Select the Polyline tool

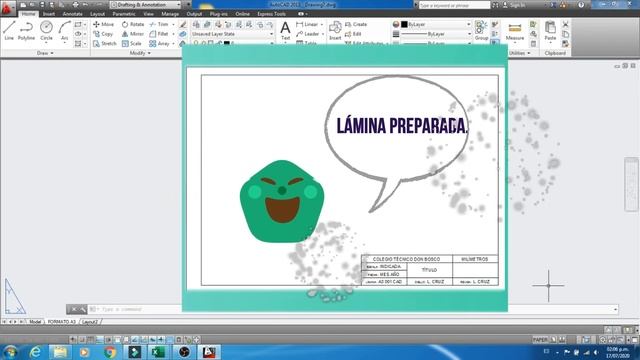coord(26,31)
